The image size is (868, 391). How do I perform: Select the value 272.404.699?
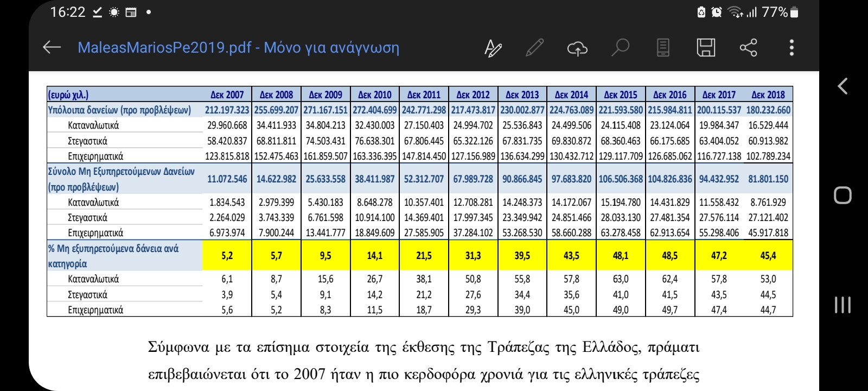(374, 110)
